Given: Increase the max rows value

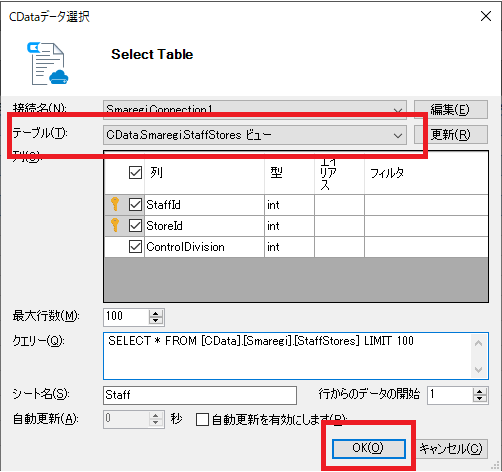Looking at the screenshot, I should pyautogui.click(x=156, y=313).
